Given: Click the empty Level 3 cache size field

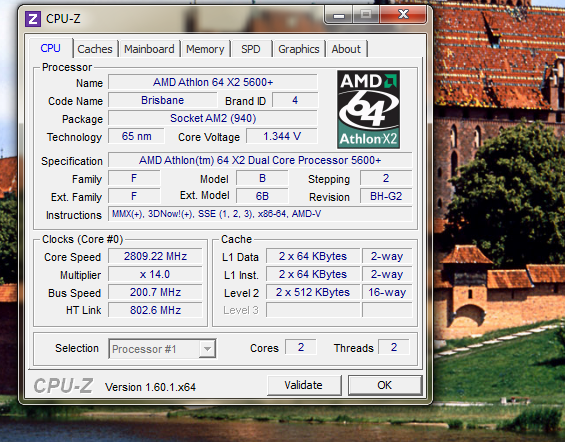Looking at the screenshot, I should pos(313,310).
